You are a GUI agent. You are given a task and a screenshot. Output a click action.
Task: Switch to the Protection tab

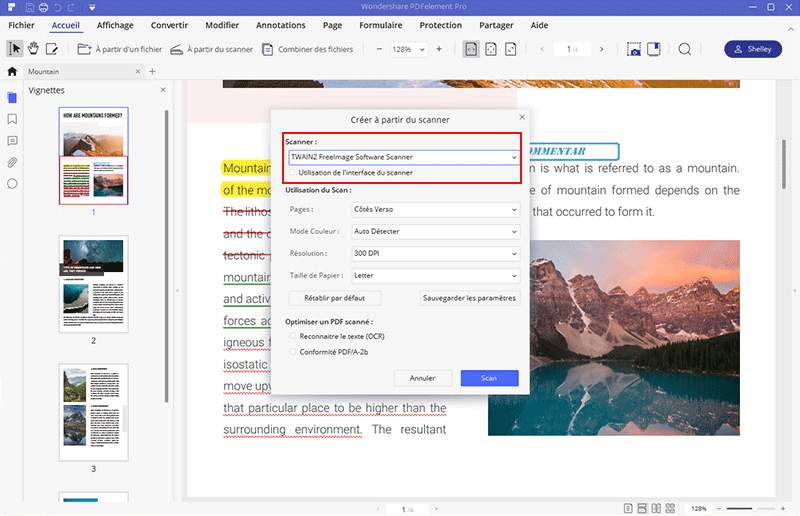[440, 25]
